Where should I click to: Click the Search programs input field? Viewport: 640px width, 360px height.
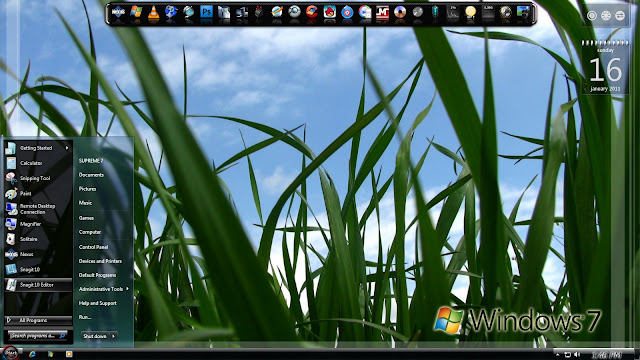pos(38,336)
